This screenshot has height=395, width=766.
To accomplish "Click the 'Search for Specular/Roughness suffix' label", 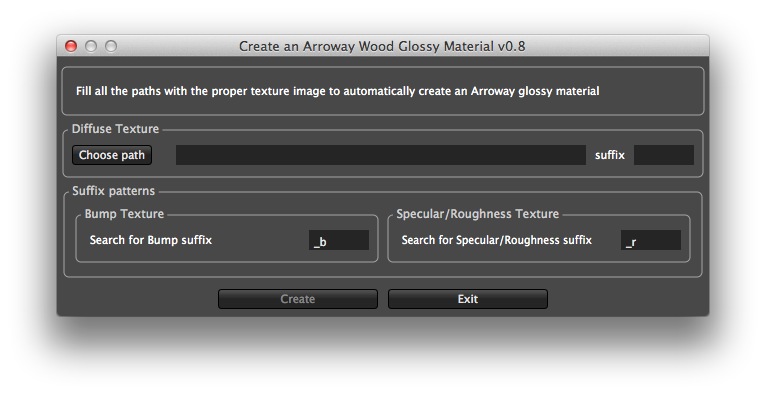I will tap(496, 240).
